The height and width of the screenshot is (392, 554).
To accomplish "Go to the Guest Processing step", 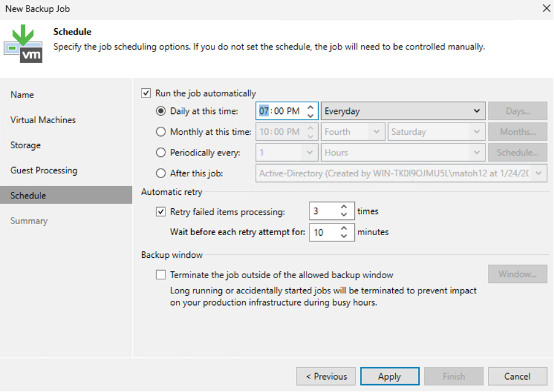I will [44, 170].
